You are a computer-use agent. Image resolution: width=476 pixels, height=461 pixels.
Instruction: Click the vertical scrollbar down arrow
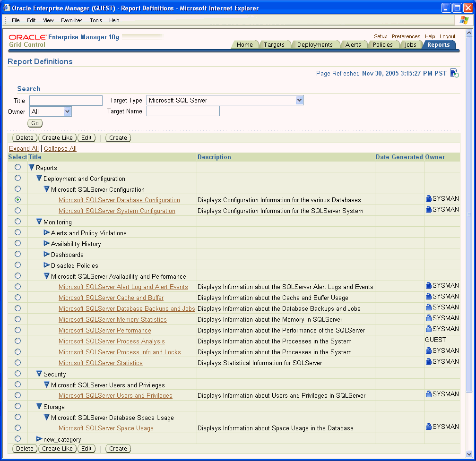pyautogui.click(x=469, y=454)
